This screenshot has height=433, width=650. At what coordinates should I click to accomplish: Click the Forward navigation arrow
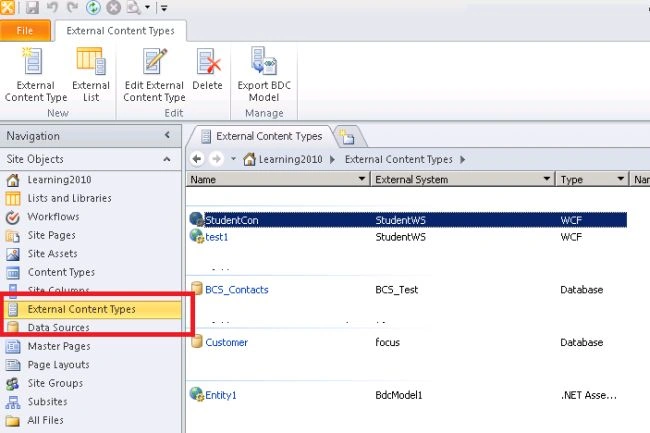pos(216,159)
